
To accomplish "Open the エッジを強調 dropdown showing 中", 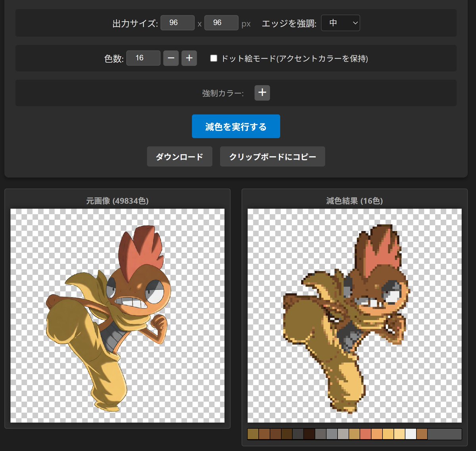I will point(340,23).
